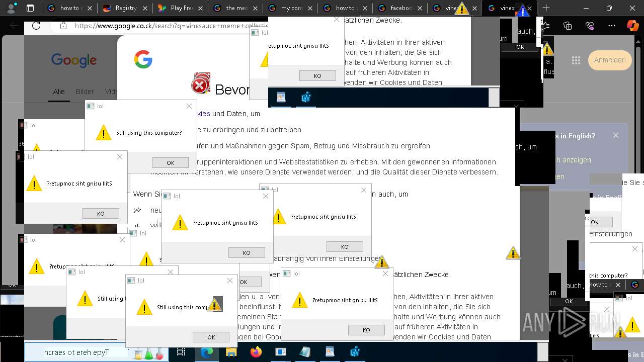Open Task View on the bottom taskbar
Screen dimensions: 644x362
click(x=181, y=352)
